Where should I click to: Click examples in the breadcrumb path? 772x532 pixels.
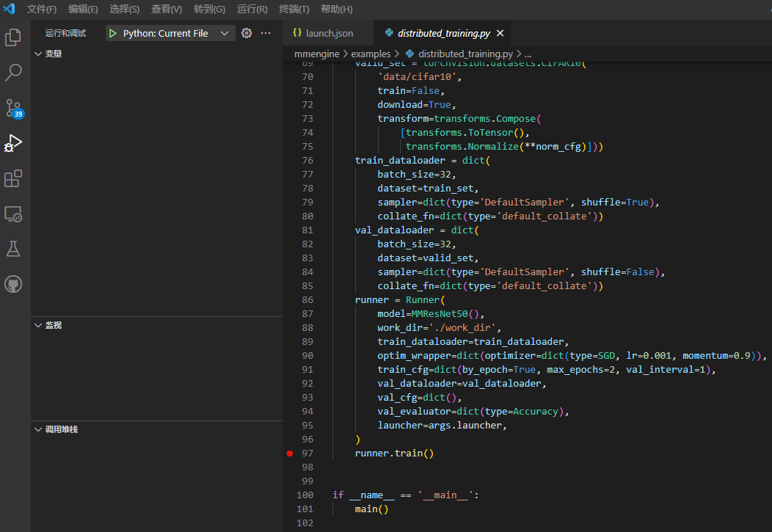[371, 53]
